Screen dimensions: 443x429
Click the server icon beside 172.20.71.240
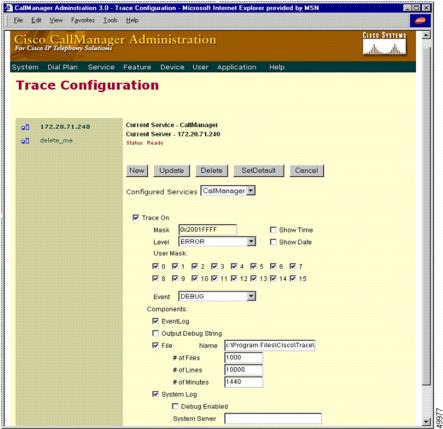25,127
